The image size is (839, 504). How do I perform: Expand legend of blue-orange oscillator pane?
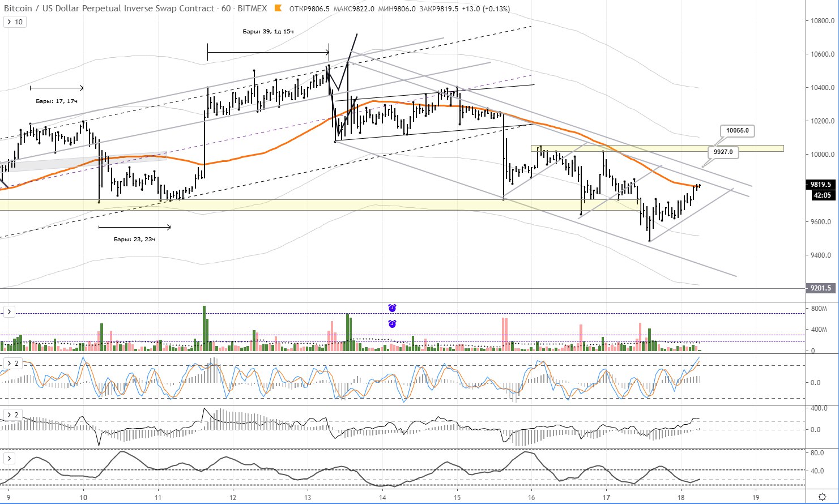point(12,363)
